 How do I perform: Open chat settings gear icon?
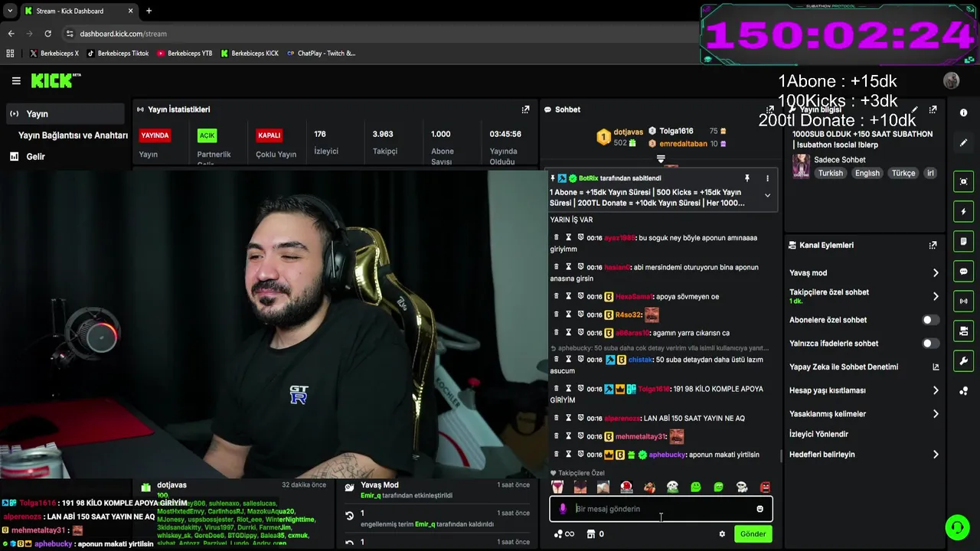(x=722, y=534)
